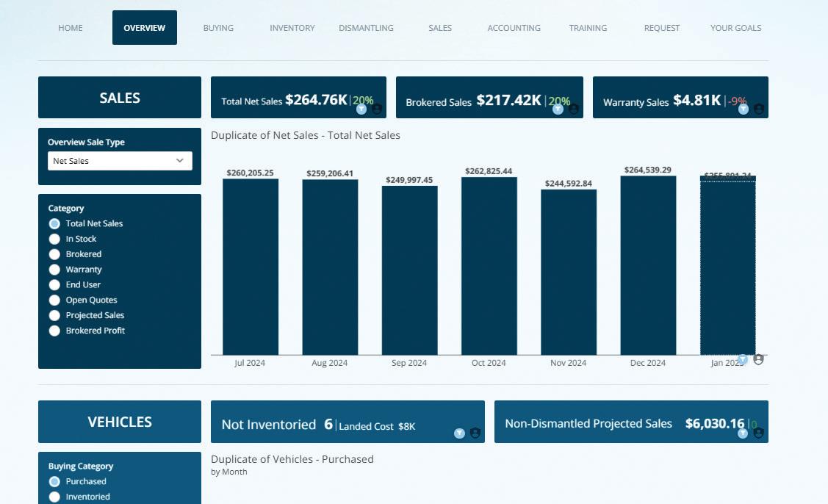Screen dimensions: 828x504
Task: Expand the Net Sales dropdown chevron
Action: point(179,161)
